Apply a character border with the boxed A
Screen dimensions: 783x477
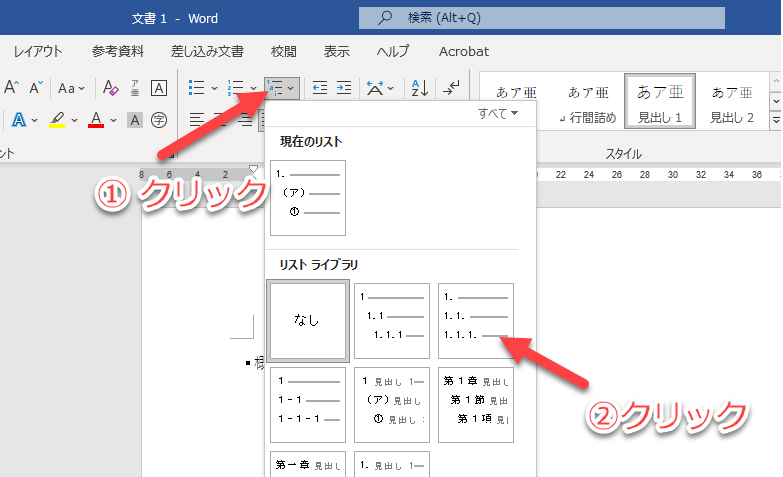point(159,88)
